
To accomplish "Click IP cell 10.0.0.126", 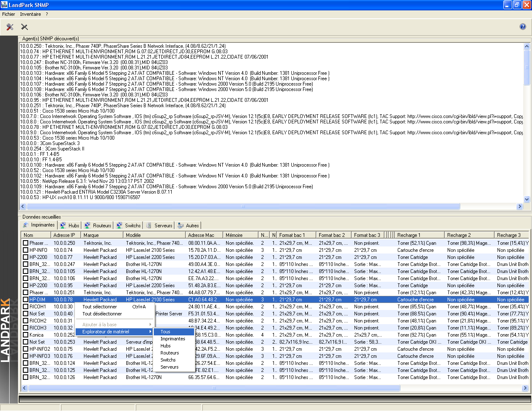I will point(64,377).
